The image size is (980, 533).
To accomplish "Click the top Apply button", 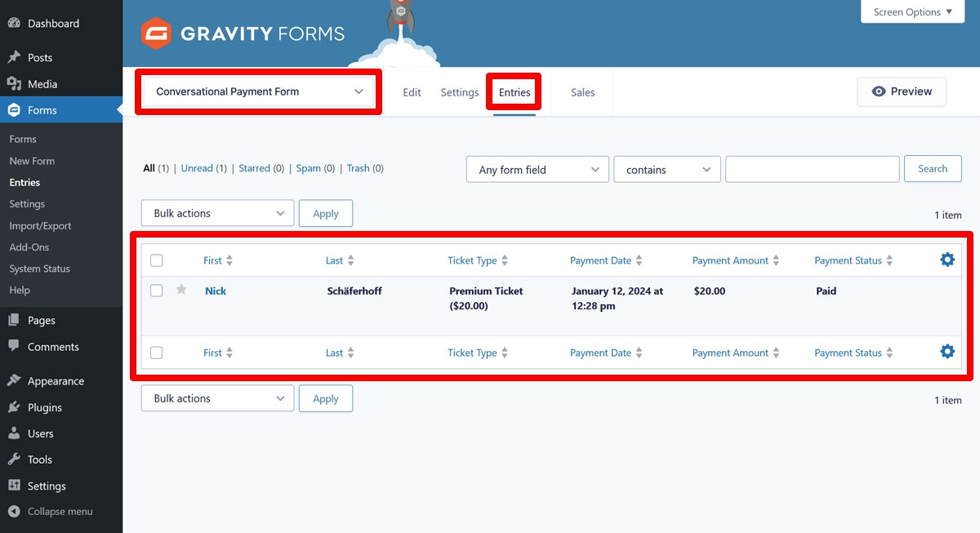I will pos(326,213).
